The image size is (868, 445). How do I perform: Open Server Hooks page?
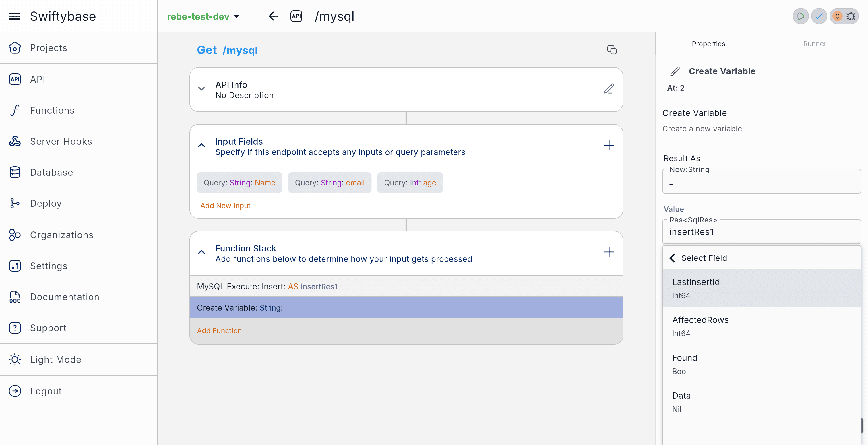point(79,141)
